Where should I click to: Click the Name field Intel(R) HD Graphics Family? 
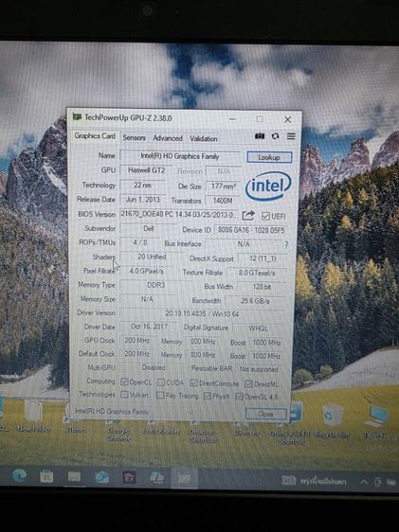point(180,156)
